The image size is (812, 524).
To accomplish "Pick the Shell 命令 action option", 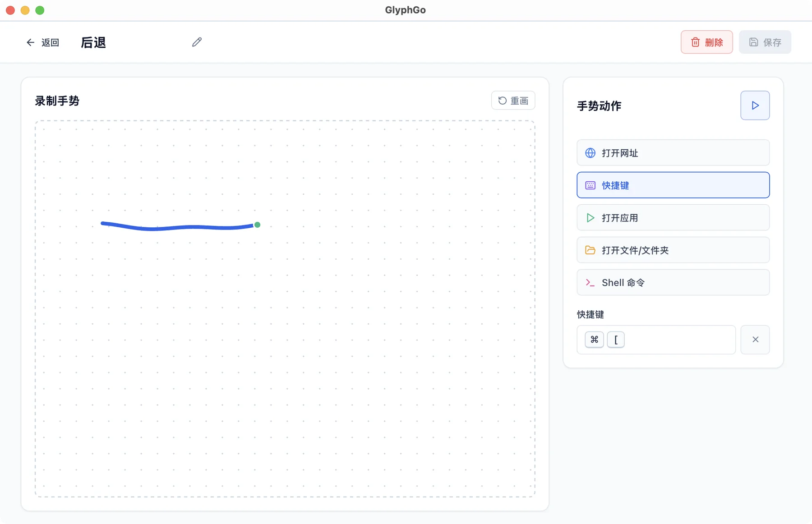I will point(673,283).
